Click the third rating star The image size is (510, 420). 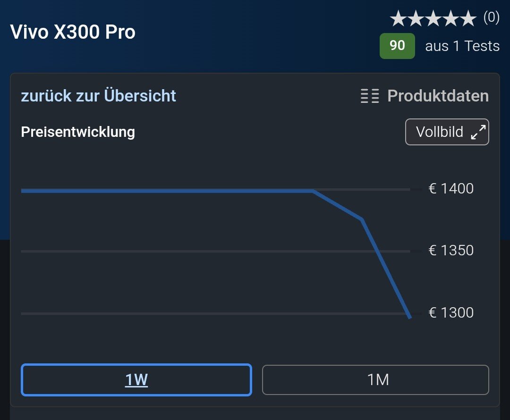pos(433,19)
